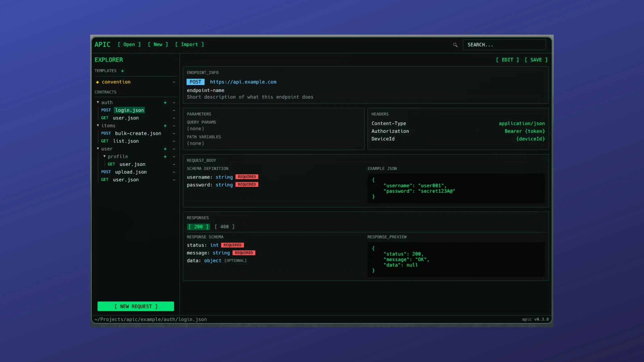This screenshot has width=644, height=362.
Task: Remove the profile folder
Action: (x=174, y=157)
